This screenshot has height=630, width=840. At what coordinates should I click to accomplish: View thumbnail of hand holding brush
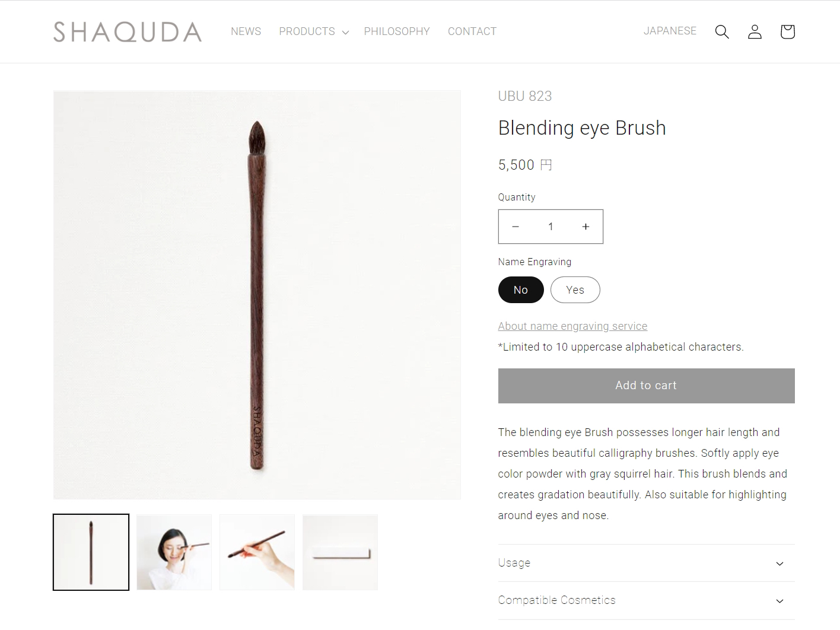257,552
